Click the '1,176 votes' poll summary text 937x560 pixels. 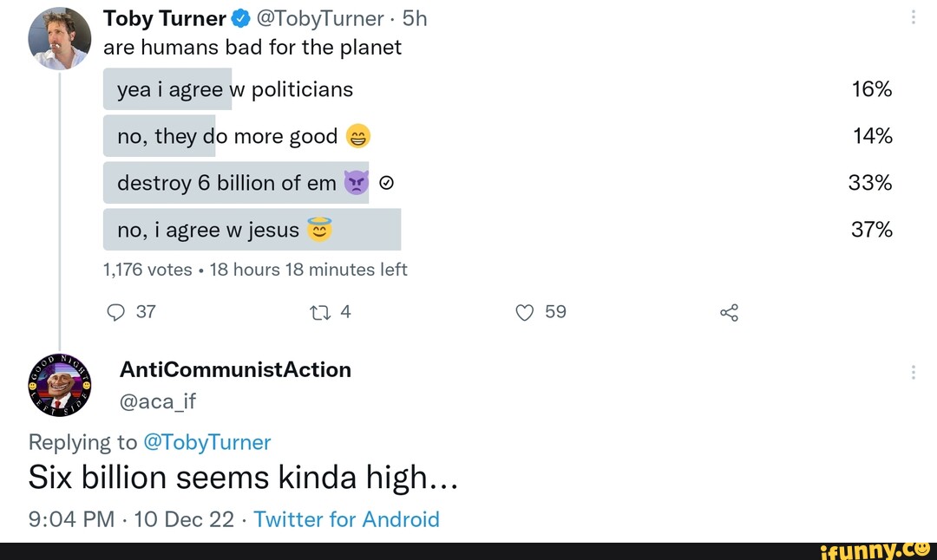[147, 270]
